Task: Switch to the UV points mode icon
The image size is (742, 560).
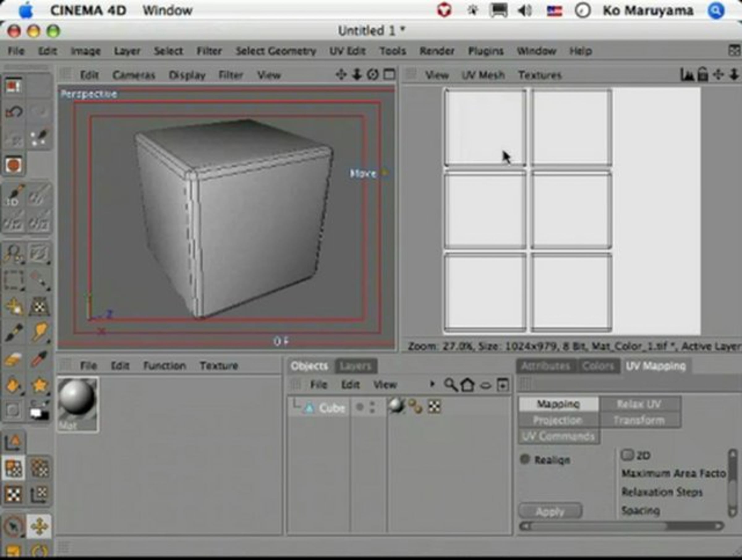Action: (x=39, y=468)
